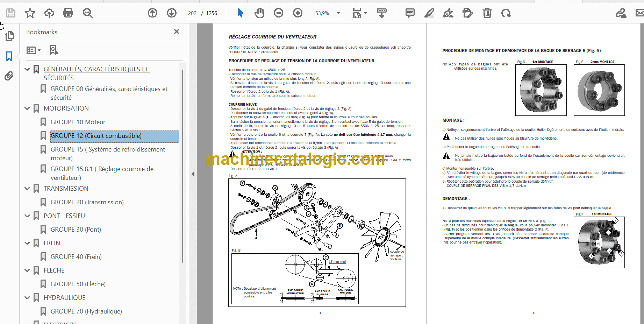Toggle the attachments paperclip panel
The image size is (644, 324).
point(9,76)
